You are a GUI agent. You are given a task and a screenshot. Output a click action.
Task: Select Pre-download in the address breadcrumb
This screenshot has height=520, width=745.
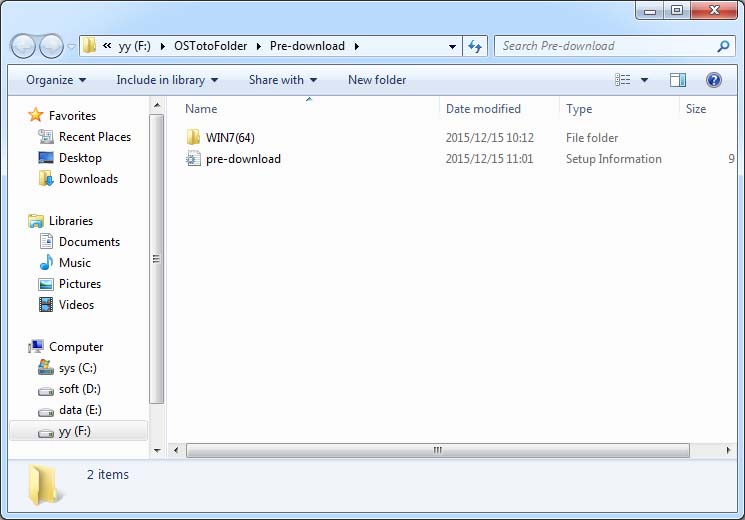(307, 46)
